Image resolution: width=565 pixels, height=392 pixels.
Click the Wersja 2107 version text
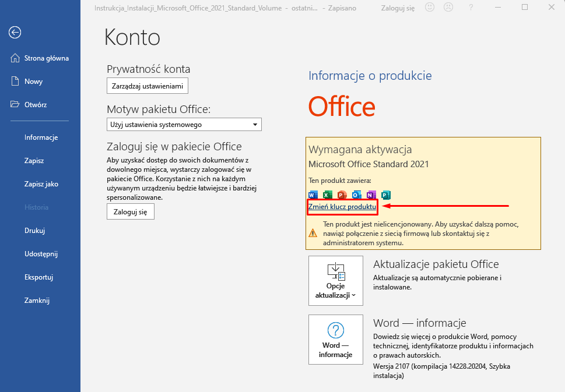pyautogui.click(x=441, y=371)
